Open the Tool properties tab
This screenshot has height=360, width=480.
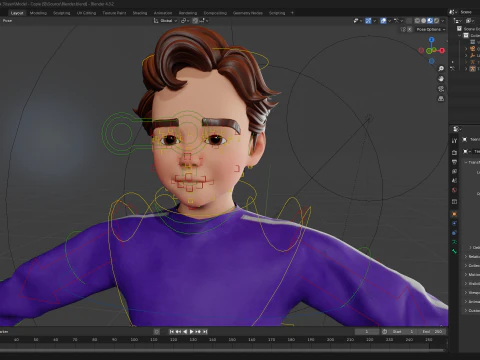click(454, 141)
